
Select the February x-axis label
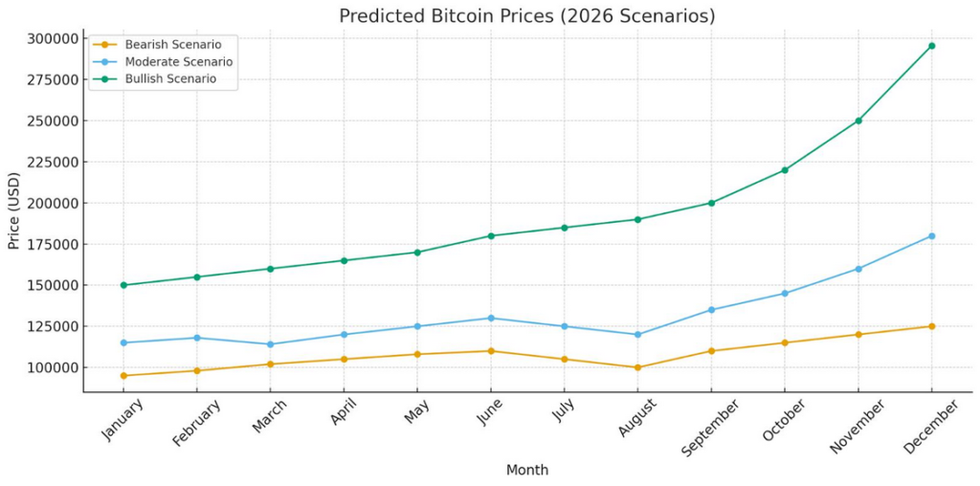pos(195,423)
